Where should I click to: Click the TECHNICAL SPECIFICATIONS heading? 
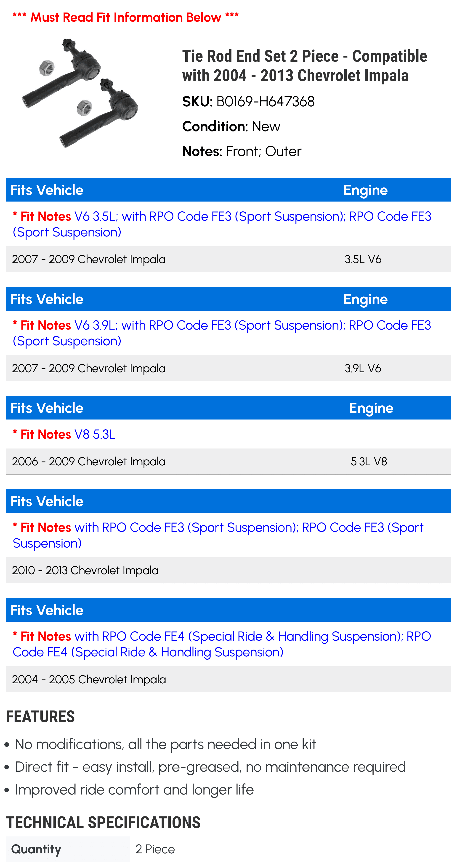(103, 822)
